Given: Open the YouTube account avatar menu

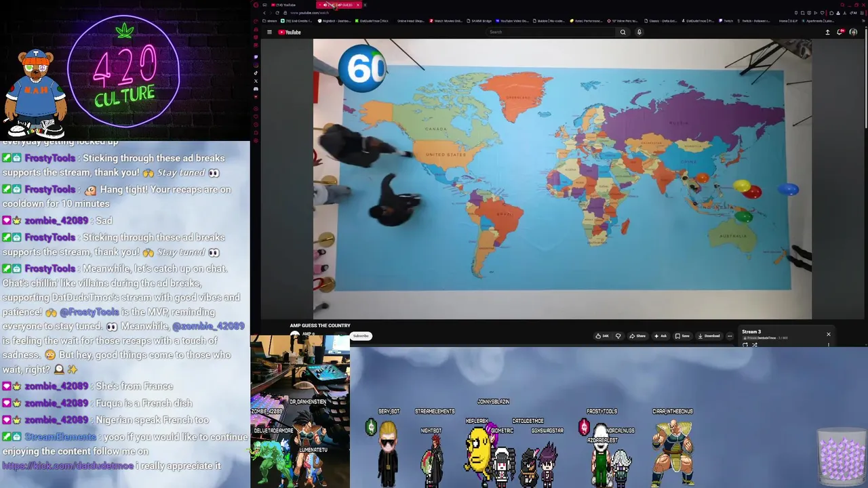Looking at the screenshot, I should click(x=853, y=32).
